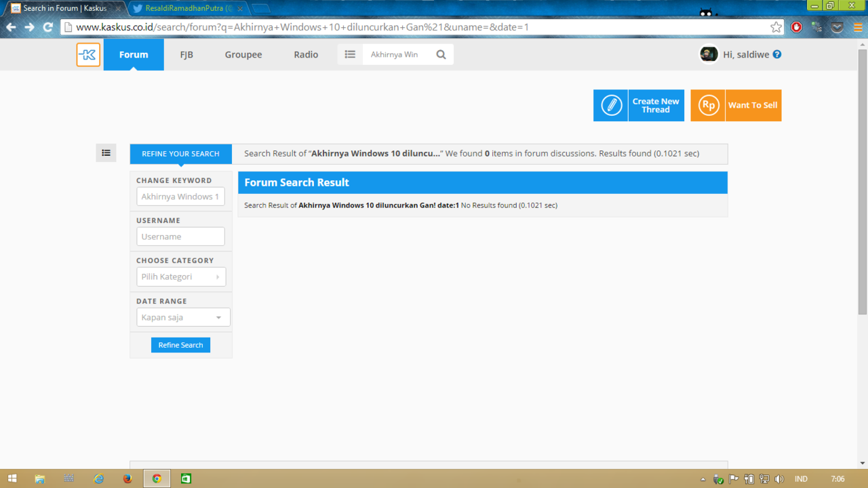This screenshot has height=488, width=868.
Task: Reload the page with refresh icon
Action: pyautogui.click(x=47, y=27)
